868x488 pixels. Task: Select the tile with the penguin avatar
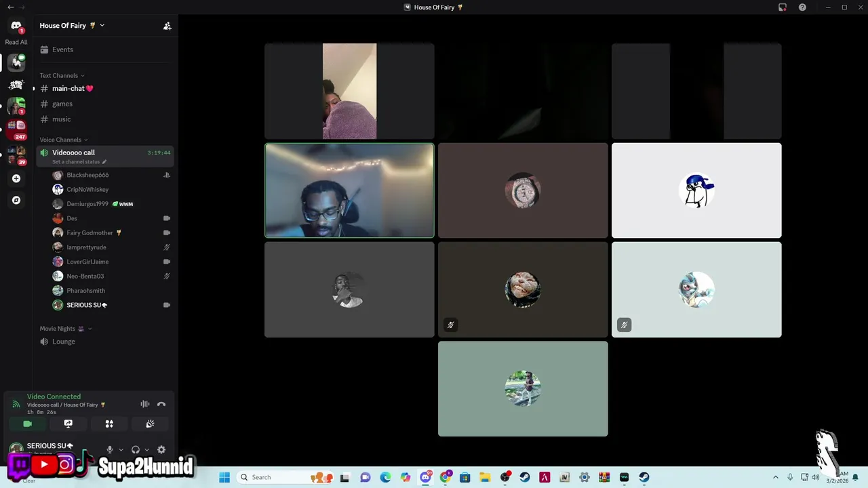(696, 190)
